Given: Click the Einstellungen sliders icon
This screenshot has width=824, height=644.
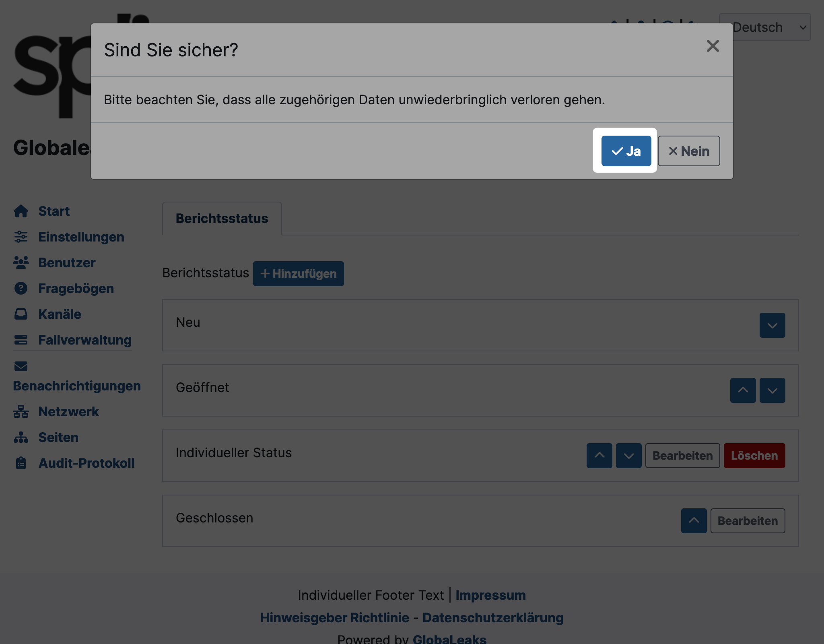Looking at the screenshot, I should coord(21,237).
